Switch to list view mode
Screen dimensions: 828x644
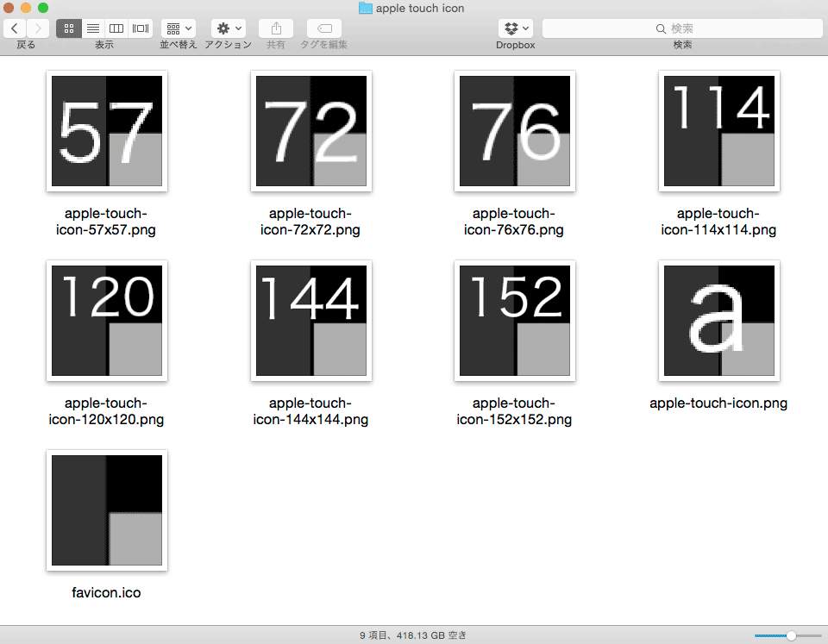tap(92, 28)
